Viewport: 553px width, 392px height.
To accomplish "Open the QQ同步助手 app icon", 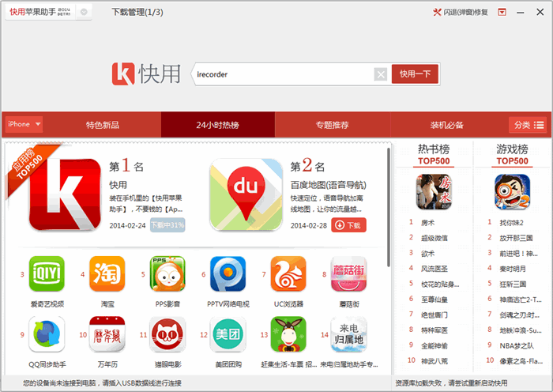I will tap(47, 334).
